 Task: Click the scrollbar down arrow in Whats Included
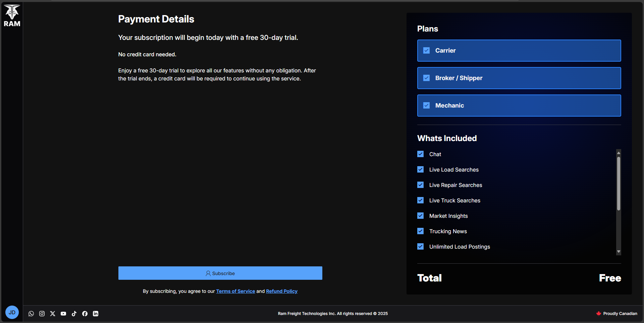(619, 251)
